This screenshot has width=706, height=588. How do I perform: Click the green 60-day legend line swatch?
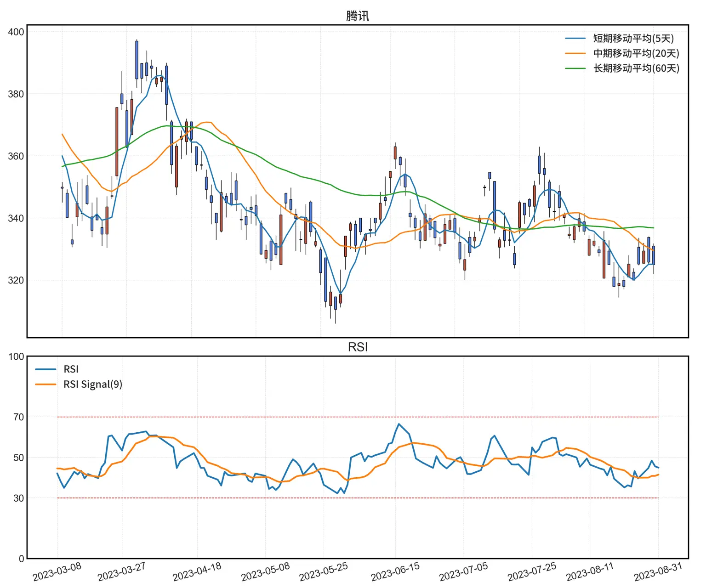point(575,68)
